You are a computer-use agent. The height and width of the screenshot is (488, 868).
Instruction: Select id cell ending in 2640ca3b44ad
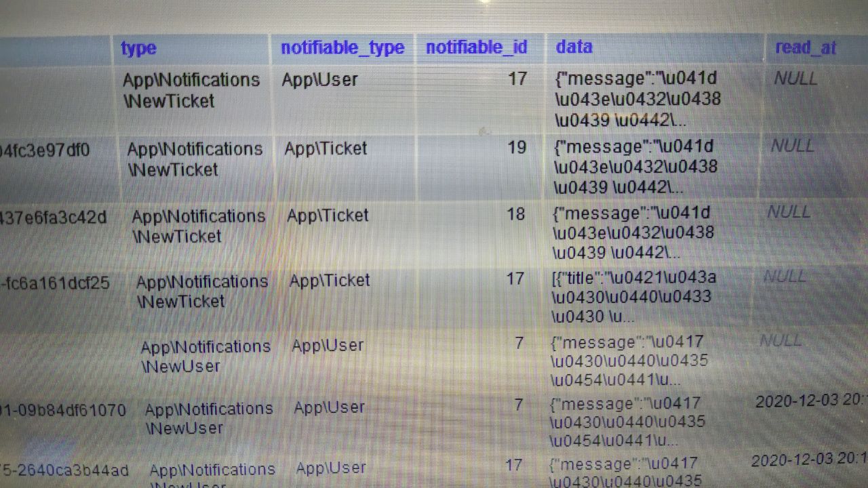64,470
